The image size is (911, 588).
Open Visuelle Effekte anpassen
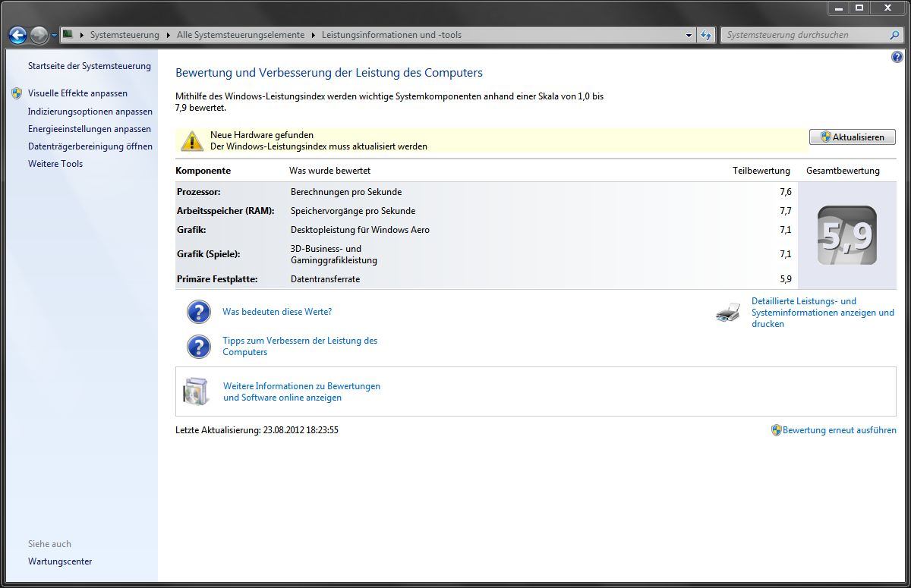point(77,93)
